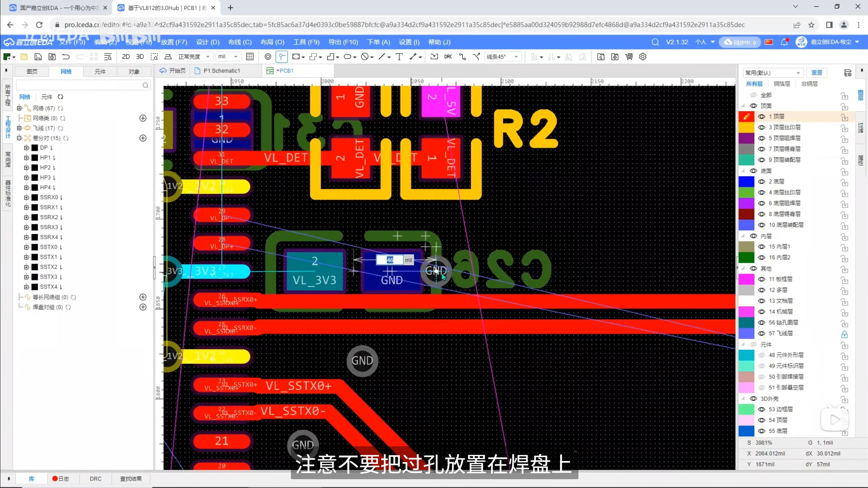Viewport: 868px width, 488px height.
Task: Toggle eye icon for 15 内层1
Action: point(762,247)
